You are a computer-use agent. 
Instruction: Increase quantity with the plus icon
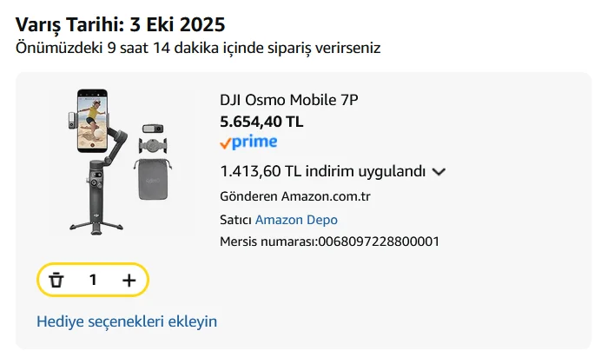[x=129, y=280]
